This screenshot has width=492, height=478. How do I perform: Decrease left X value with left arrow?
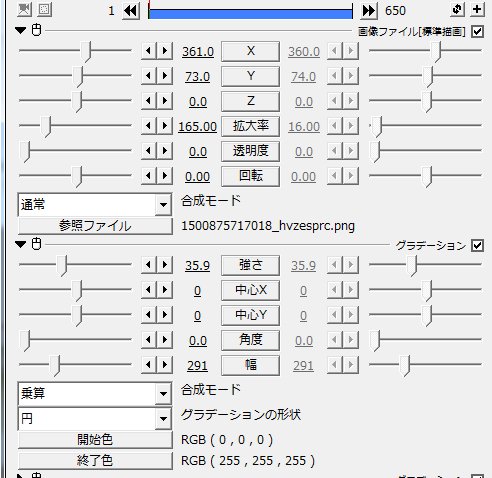[148, 51]
